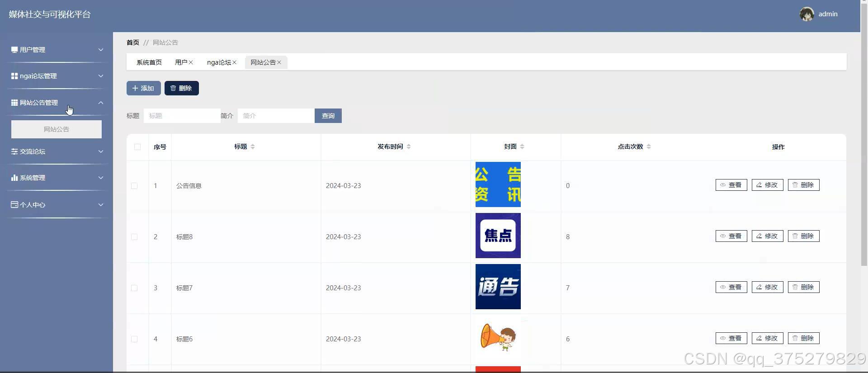Click the 系统管理 bar chart icon
This screenshot has height=373, width=868.
click(x=14, y=178)
